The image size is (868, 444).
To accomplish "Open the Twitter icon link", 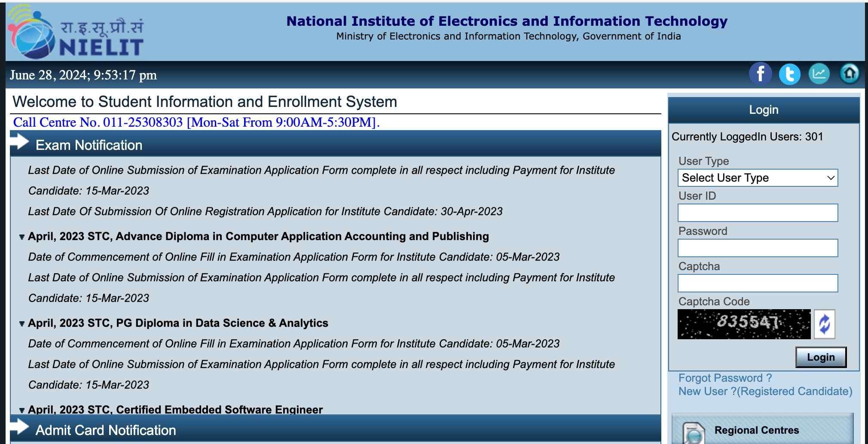I will coord(789,74).
